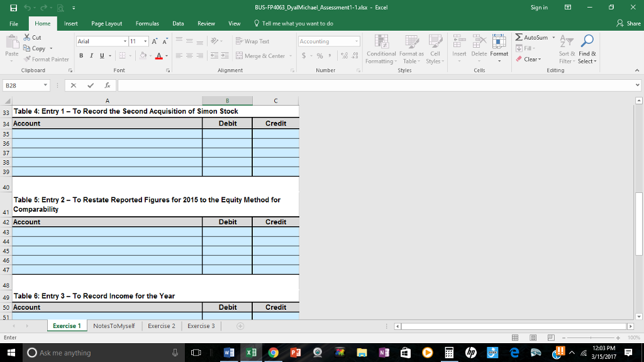Viewport: 644px width, 362px height.
Task: Click the Wrap Text icon
Action: coord(240,40)
